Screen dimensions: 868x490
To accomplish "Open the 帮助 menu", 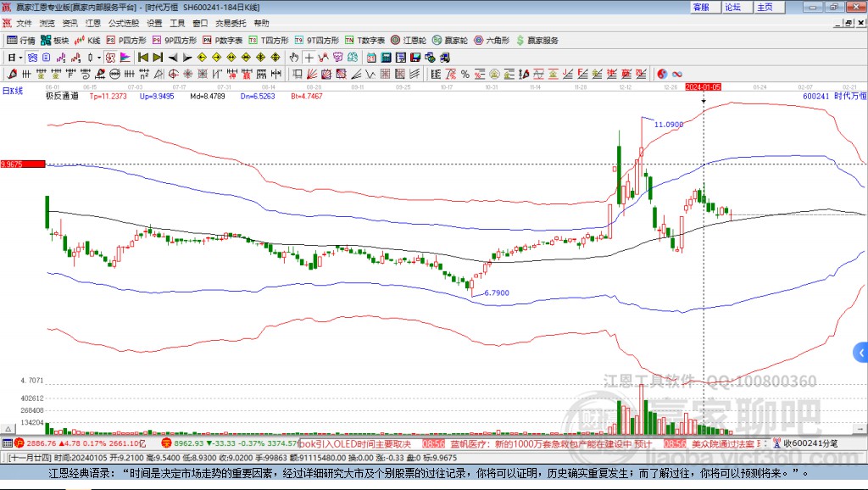I will (x=261, y=23).
